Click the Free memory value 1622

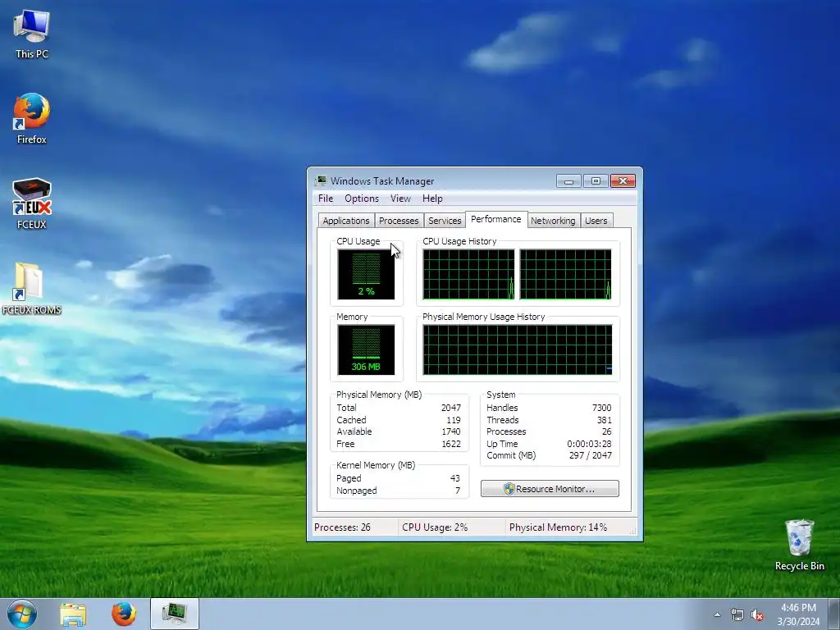tap(450, 444)
